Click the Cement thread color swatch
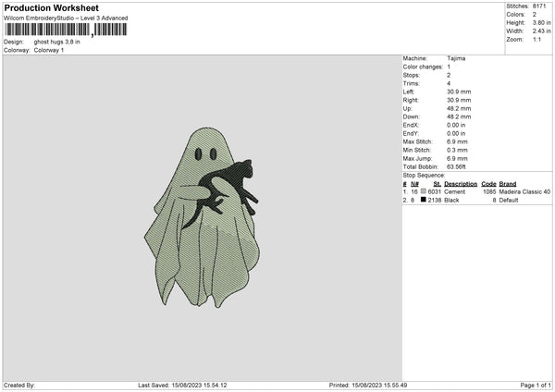555x392 pixels. coord(423,191)
